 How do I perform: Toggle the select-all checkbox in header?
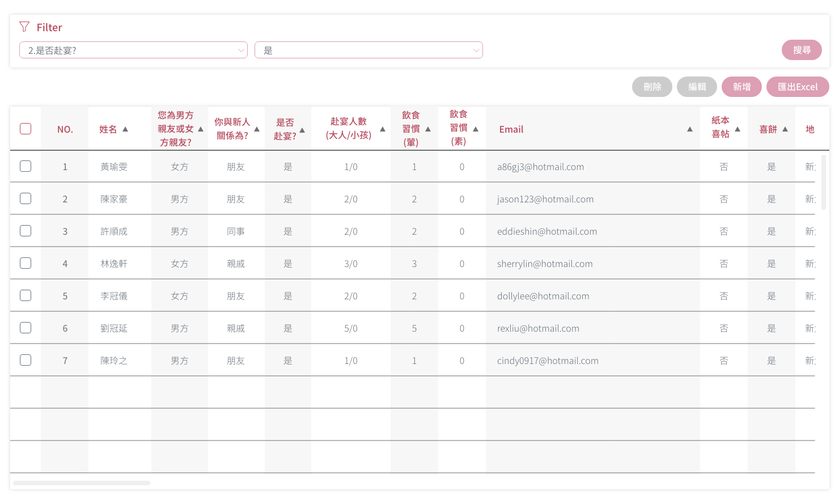26,129
